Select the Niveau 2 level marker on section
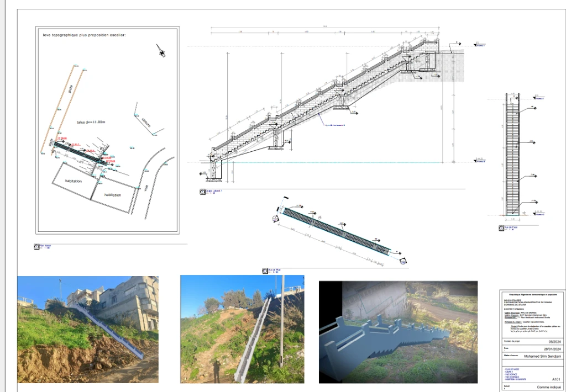The height and width of the screenshot is (392, 566). (480, 161)
